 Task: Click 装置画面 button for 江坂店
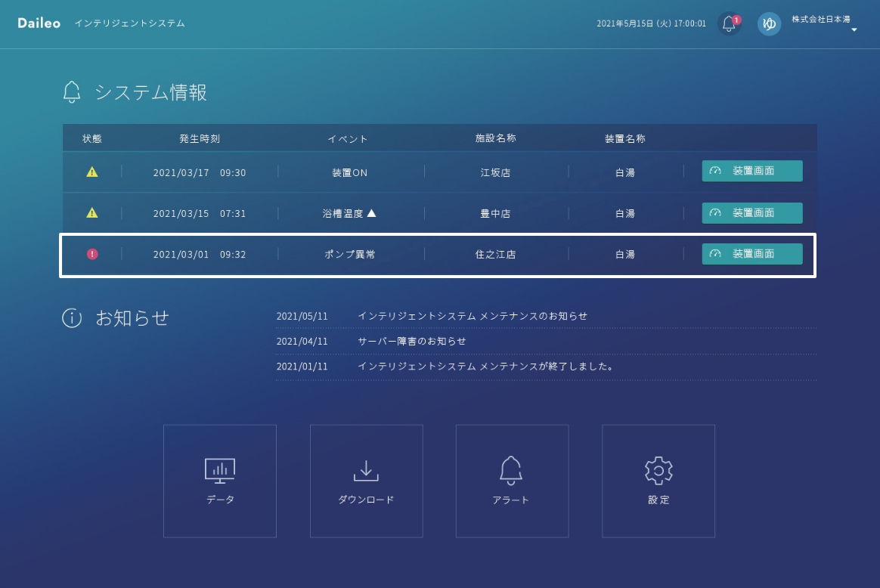tap(752, 171)
